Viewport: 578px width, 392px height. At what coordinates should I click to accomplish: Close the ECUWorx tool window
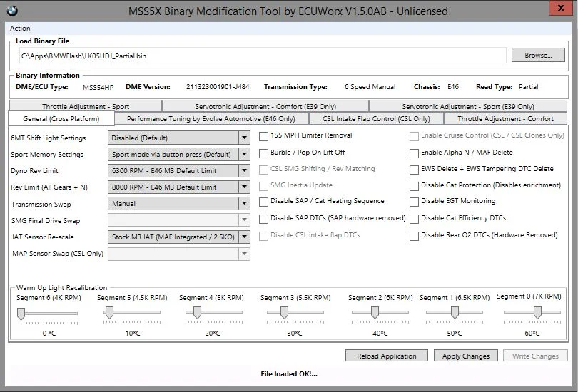click(561, 8)
